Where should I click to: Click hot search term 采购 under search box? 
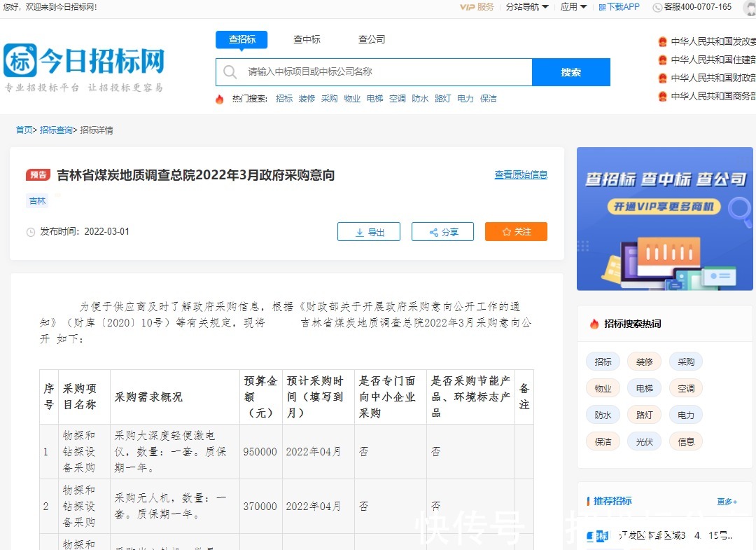pyautogui.click(x=329, y=98)
